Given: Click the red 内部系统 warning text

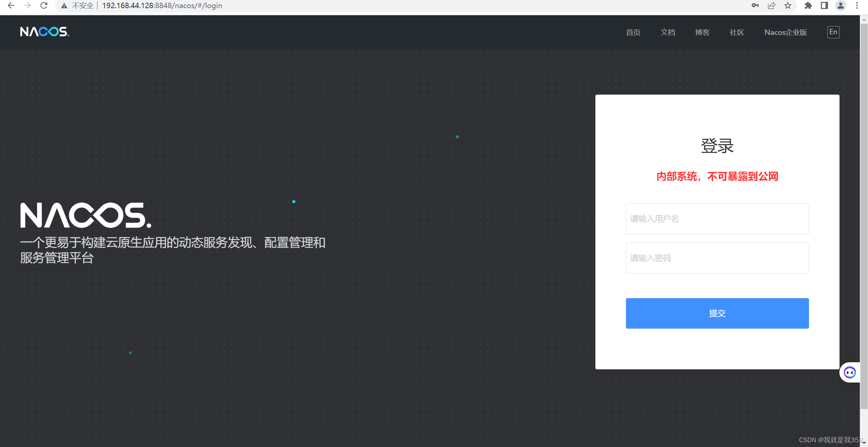Looking at the screenshot, I should point(717,176).
